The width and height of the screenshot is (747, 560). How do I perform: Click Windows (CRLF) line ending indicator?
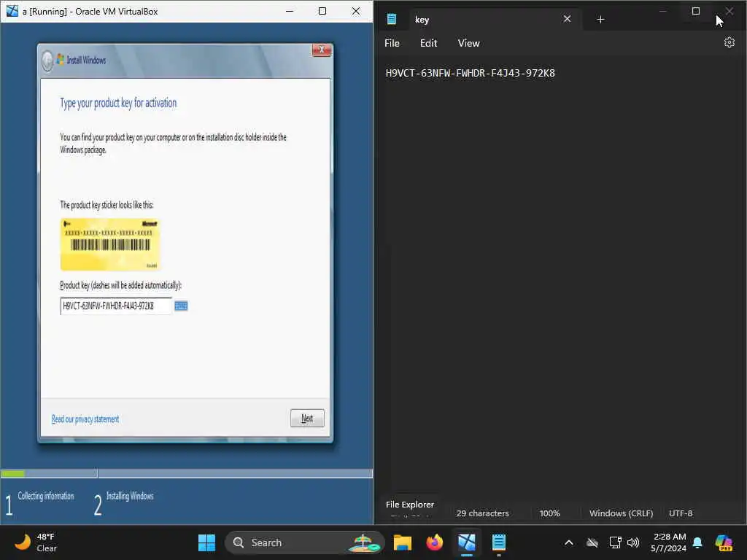coord(622,513)
